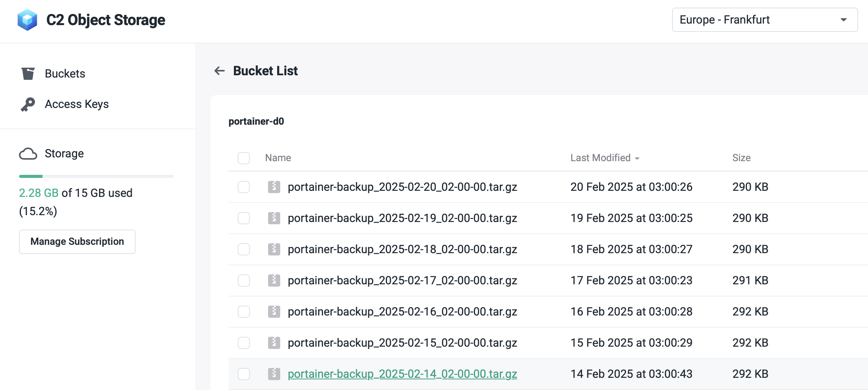Viewport: 868px width, 390px height.
Task: Click the date 18 Feb 2025 at 03:00:27
Action: [x=631, y=249]
